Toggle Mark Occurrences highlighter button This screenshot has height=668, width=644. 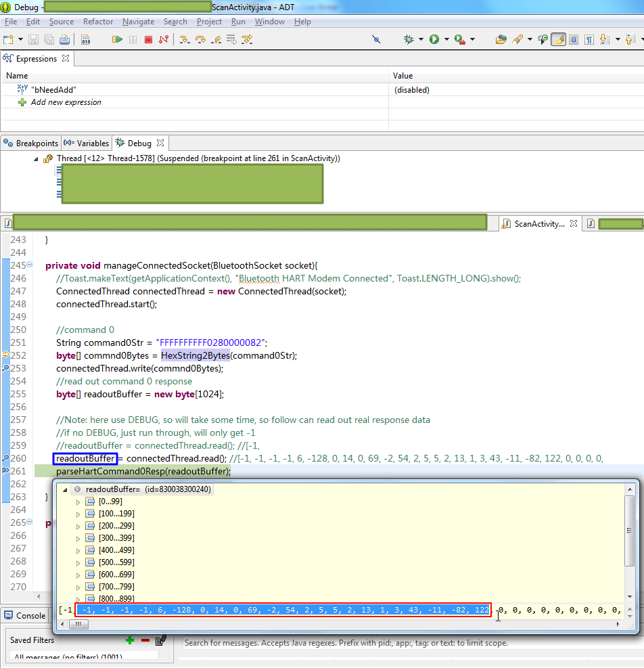coord(558,40)
